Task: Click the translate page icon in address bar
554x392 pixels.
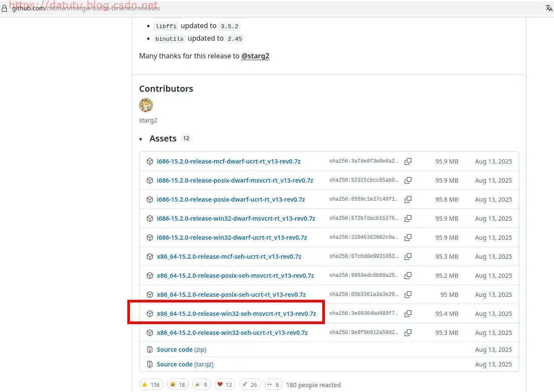Action: (549, 8)
